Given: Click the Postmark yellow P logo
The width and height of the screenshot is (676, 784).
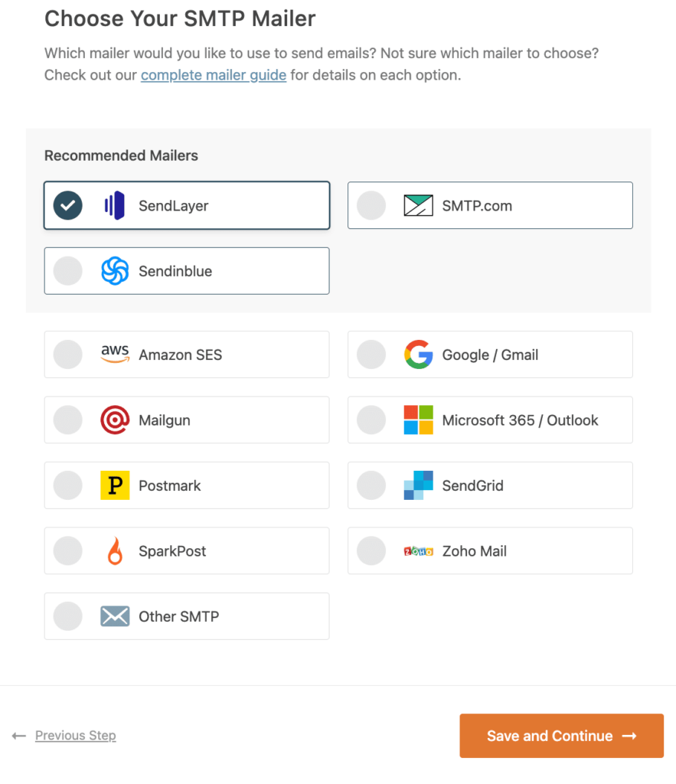Looking at the screenshot, I should pyautogui.click(x=115, y=485).
